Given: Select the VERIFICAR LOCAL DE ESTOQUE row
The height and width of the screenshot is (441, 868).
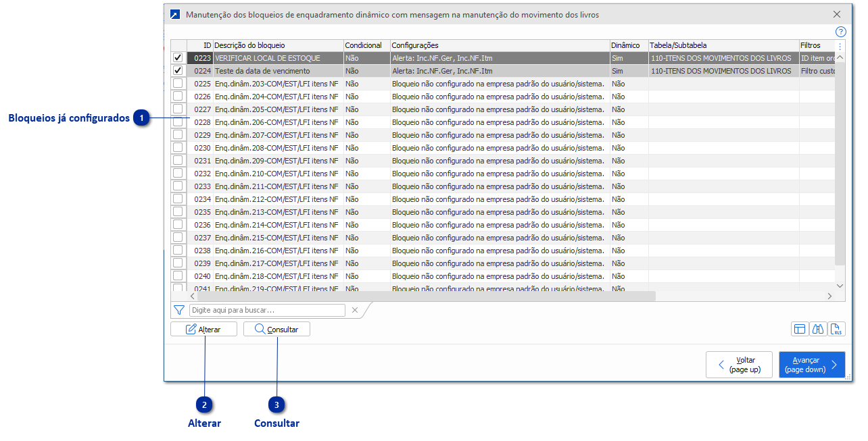Looking at the screenshot, I should [x=503, y=58].
